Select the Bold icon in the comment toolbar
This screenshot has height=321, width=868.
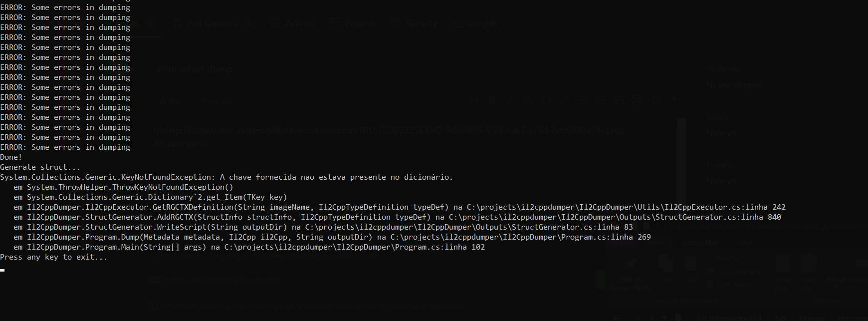click(492, 100)
